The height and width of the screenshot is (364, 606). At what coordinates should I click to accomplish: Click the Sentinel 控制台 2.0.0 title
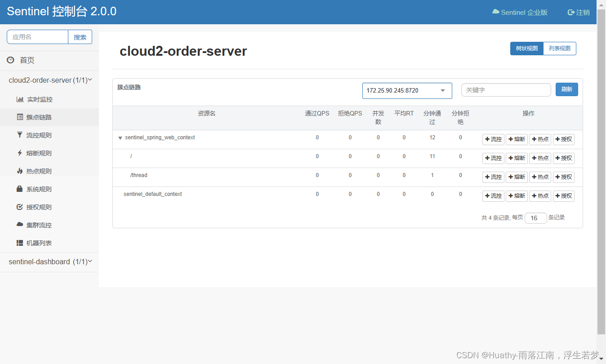pyautogui.click(x=62, y=12)
